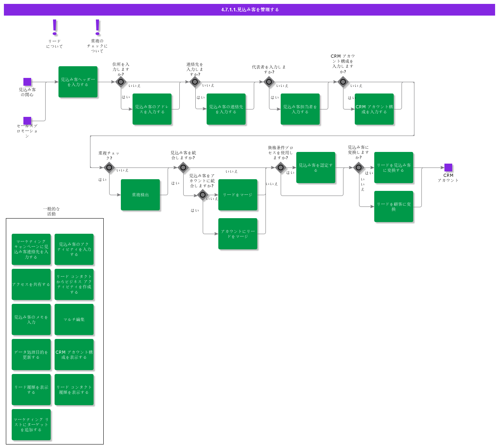Click the リードについて exclamation mark icon
The image size is (499, 448).
click(x=55, y=27)
